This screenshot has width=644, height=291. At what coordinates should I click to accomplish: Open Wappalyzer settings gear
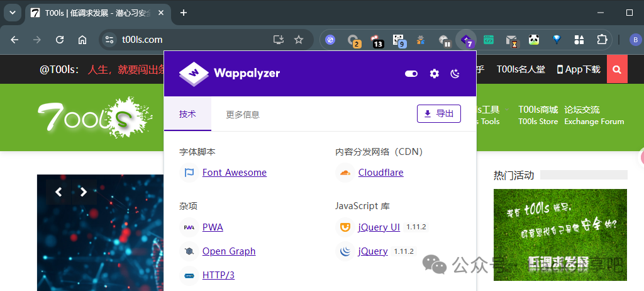[434, 74]
